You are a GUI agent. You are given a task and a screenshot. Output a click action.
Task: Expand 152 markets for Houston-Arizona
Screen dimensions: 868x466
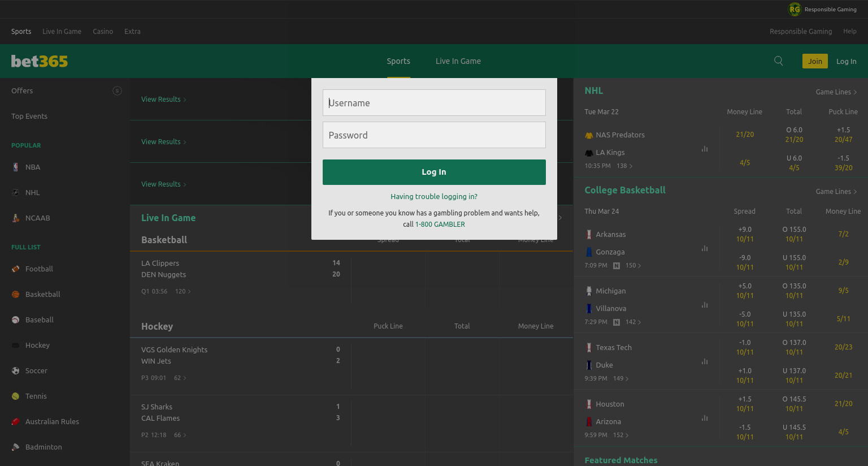[621, 435]
